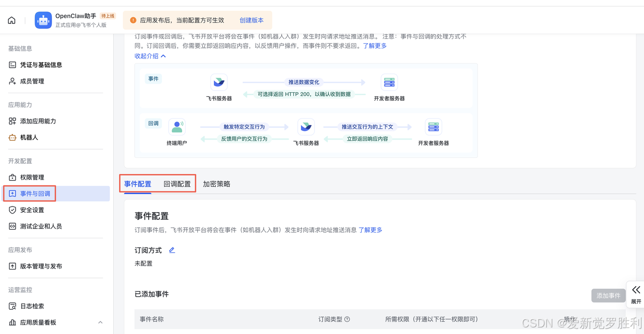
Task: Click the disabled 添加事件 button
Action: [608, 296]
